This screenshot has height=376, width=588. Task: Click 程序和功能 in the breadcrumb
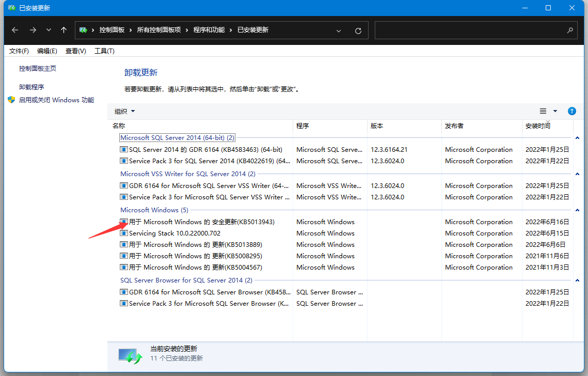(209, 30)
